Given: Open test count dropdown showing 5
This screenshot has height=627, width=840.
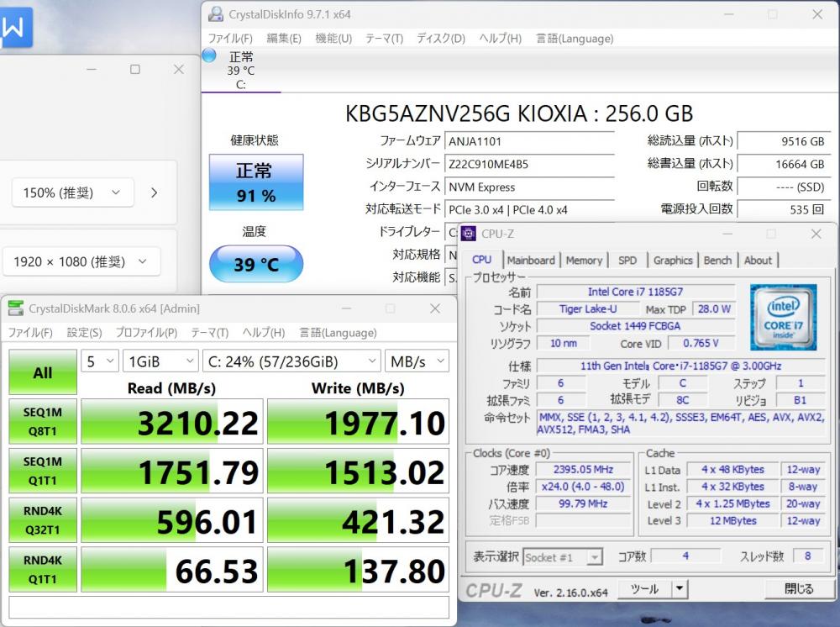Looking at the screenshot, I should (100, 361).
